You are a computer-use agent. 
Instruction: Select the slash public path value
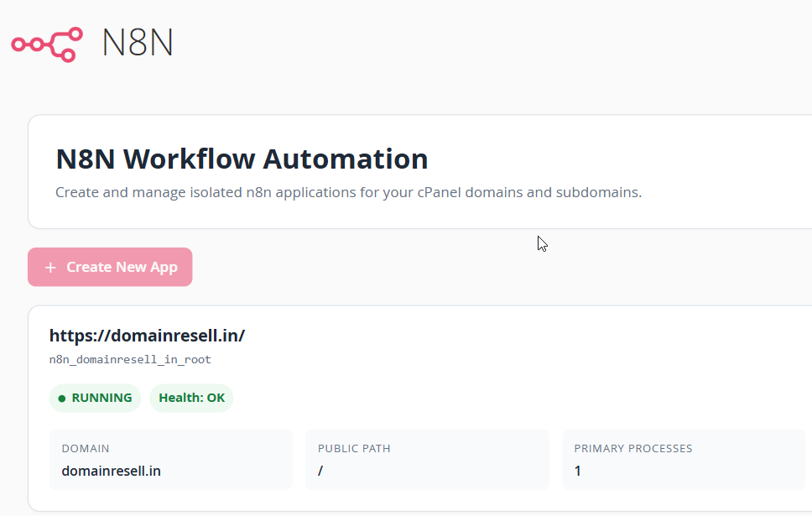click(x=320, y=471)
